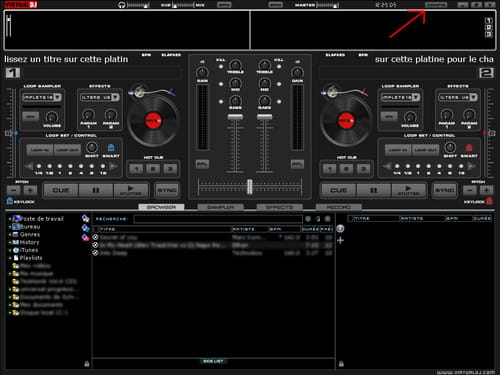
Task: Switch to the Browser tab
Action: point(161,207)
